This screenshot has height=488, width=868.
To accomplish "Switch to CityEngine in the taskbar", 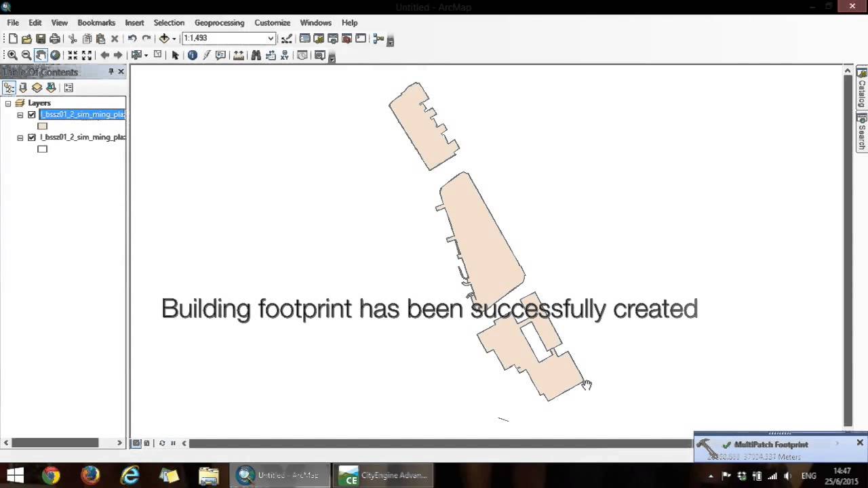I will [384, 475].
